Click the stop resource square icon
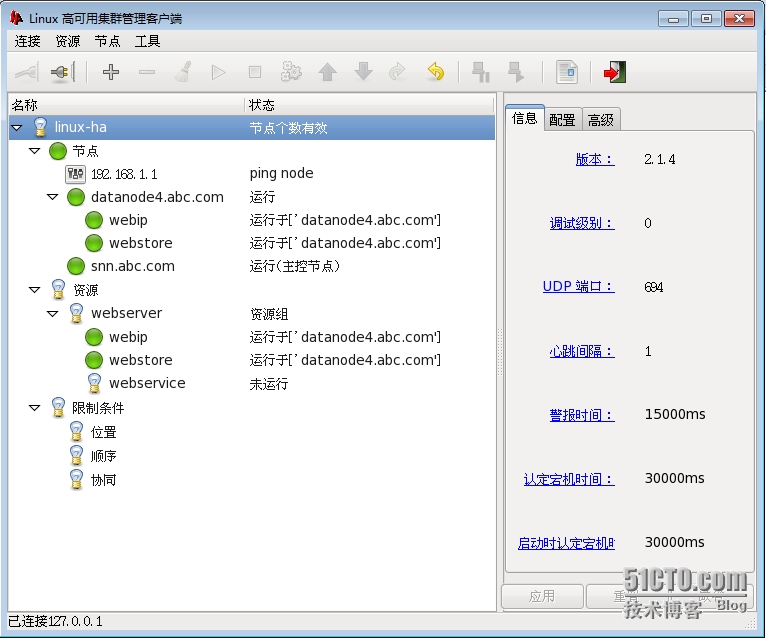 tap(255, 72)
